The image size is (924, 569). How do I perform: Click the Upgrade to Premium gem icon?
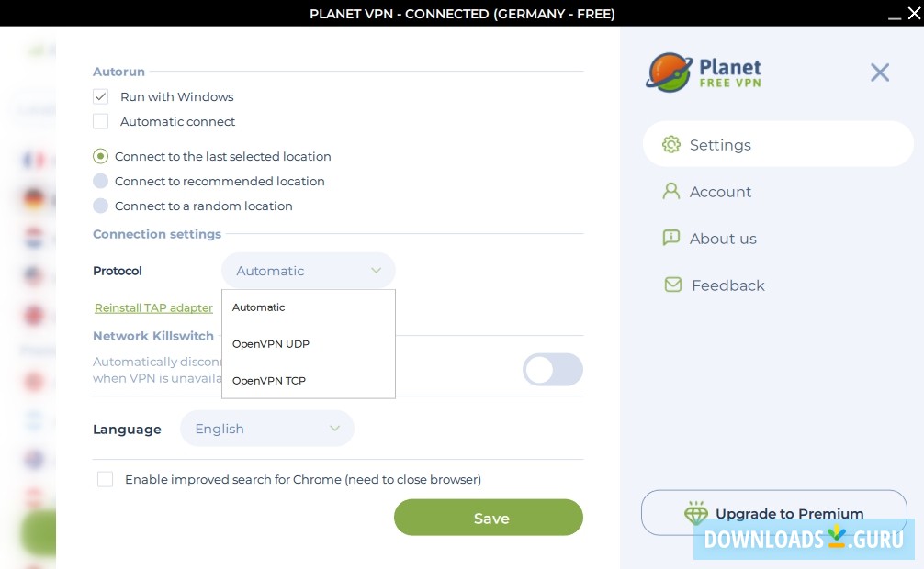pos(697,513)
